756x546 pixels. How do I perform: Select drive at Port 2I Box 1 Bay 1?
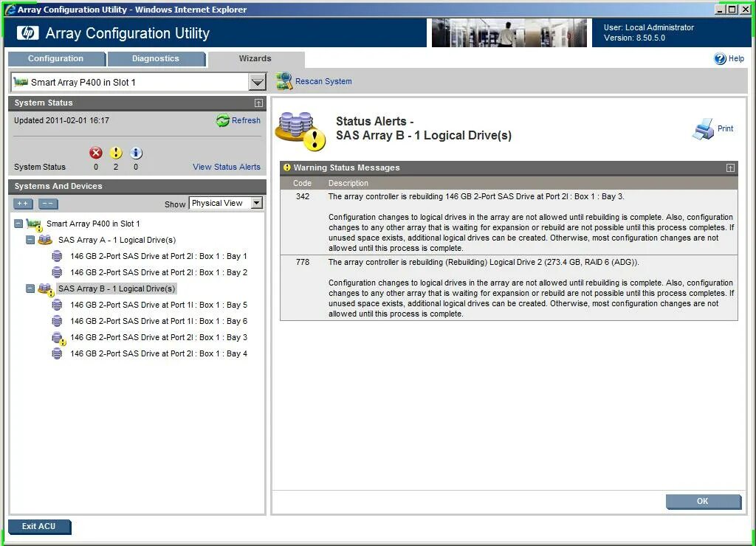point(159,256)
